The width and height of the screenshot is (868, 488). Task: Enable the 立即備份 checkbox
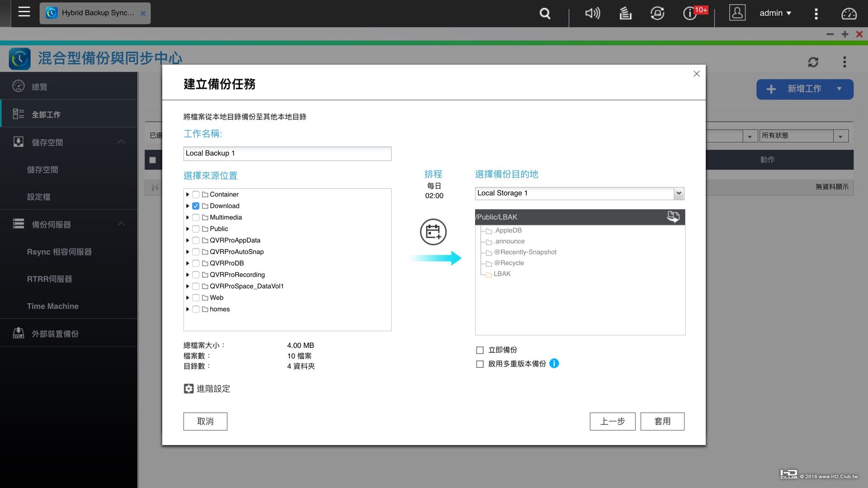479,350
